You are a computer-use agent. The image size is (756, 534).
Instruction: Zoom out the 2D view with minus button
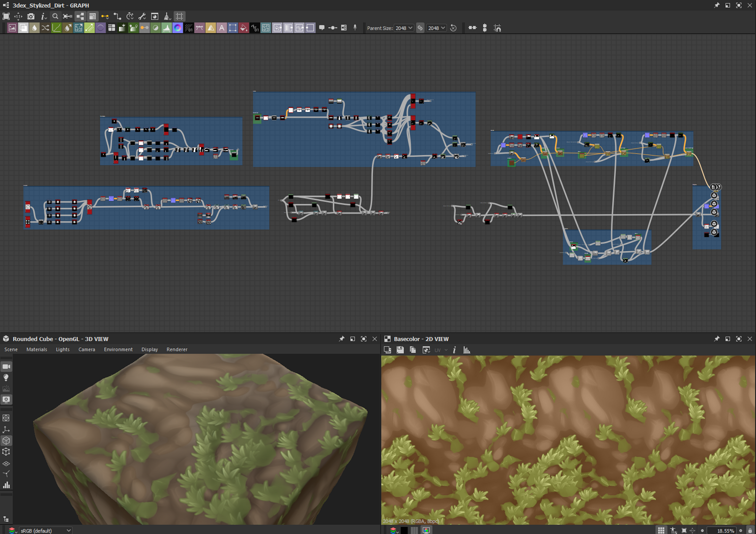point(702,530)
